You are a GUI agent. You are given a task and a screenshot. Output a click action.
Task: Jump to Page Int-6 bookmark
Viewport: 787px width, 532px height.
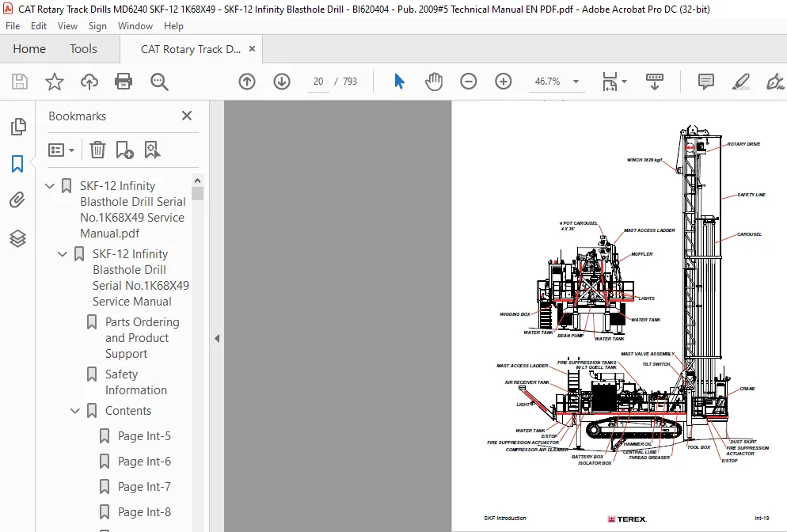coord(144,462)
